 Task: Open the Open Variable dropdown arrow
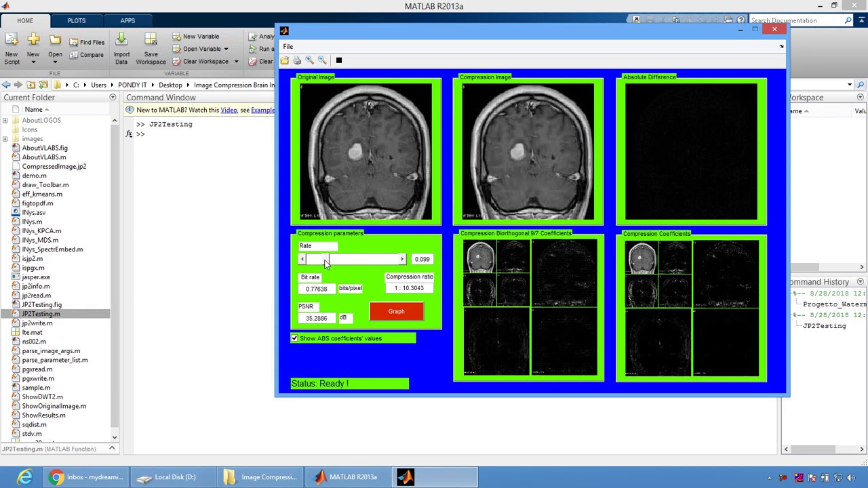tap(226, 49)
